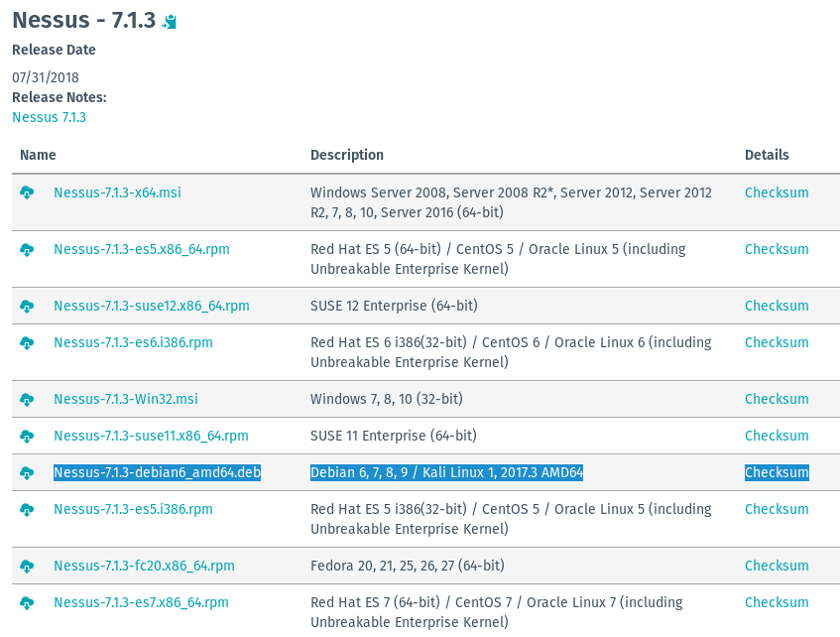The width and height of the screenshot is (840, 637).
Task: Click download cloud icon for Nessus-7.1.3-es6.i386.rpm
Action: coord(27,342)
